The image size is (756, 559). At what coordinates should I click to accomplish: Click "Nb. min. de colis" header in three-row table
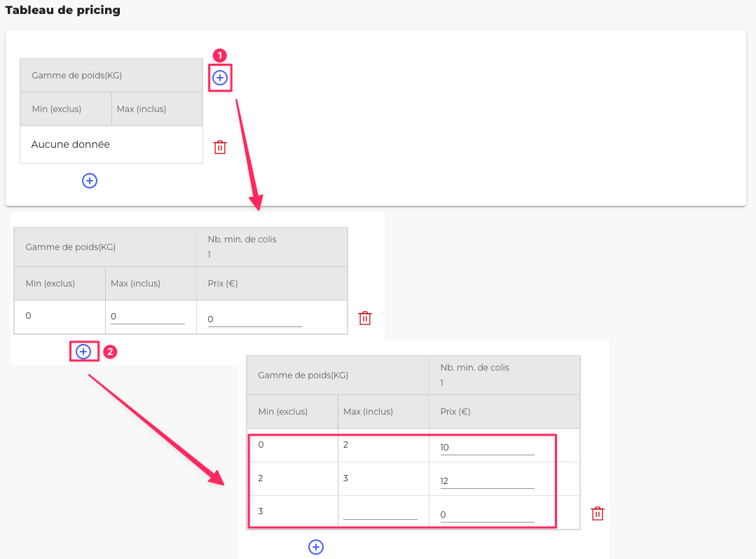474,367
